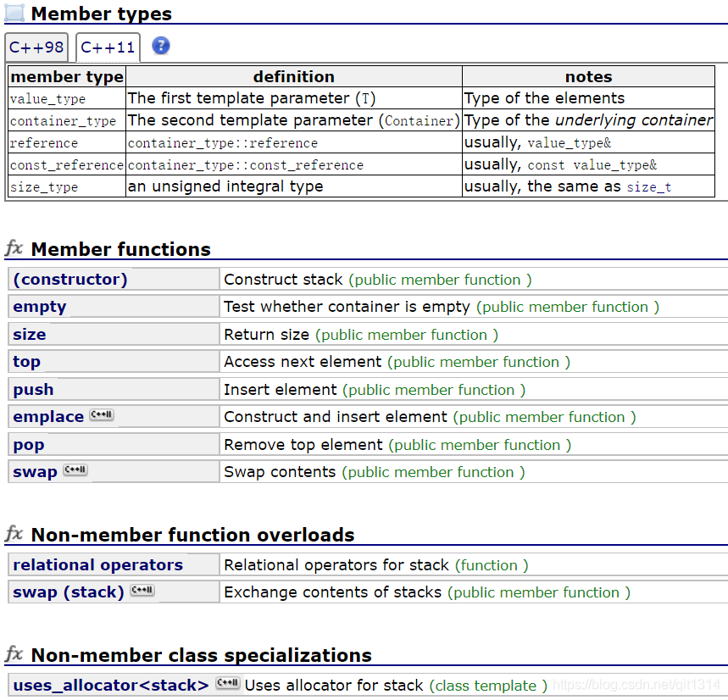Click 'Exchange contents of stacks' description
The height and width of the screenshot is (700, 728).
(333, 592)
